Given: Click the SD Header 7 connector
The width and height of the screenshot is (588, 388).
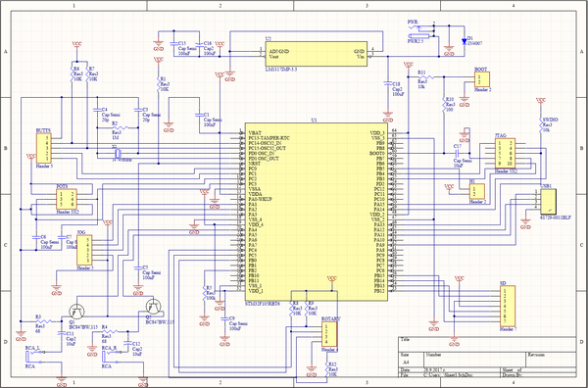Looking at the screenshot, I should pyautogui.click(x=508, y=306).
